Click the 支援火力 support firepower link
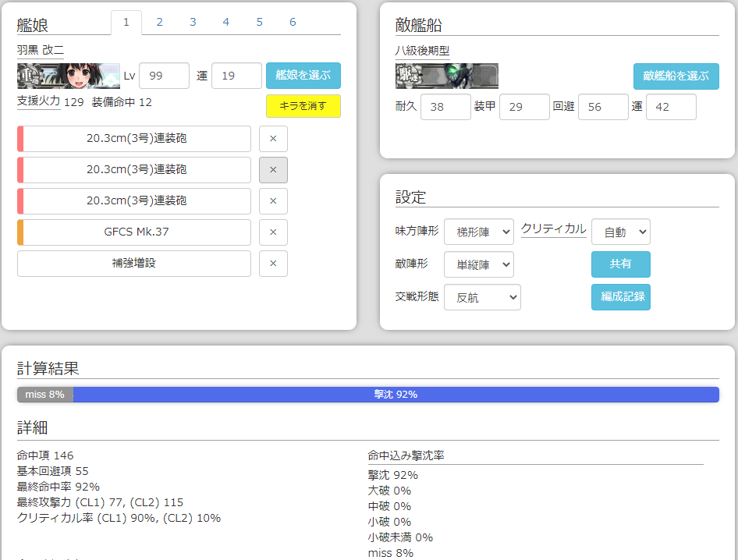Viewport: 738px width, 560px height. point(37,102)
